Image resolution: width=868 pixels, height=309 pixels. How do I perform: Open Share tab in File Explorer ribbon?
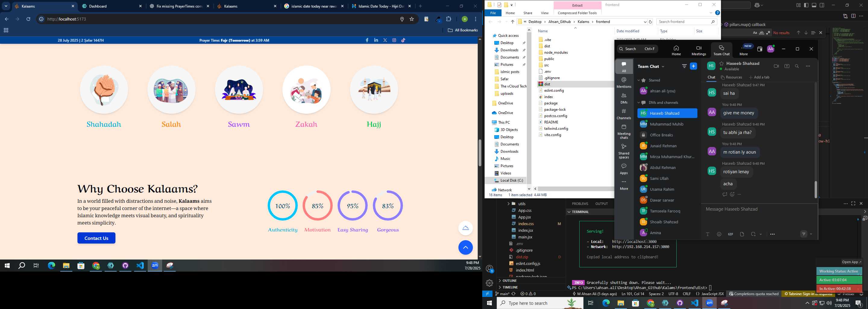[528, 13]
